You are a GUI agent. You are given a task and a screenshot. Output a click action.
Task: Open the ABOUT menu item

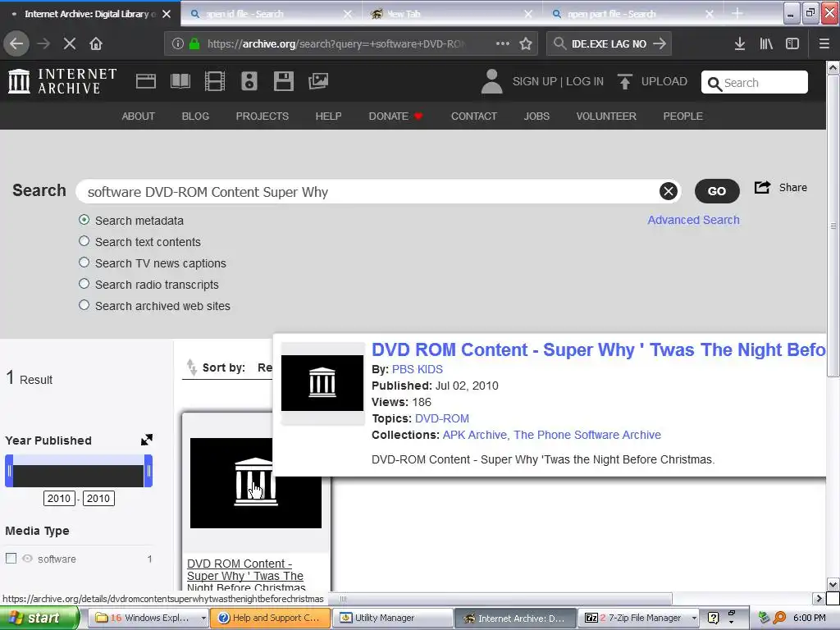coord(138,116)
